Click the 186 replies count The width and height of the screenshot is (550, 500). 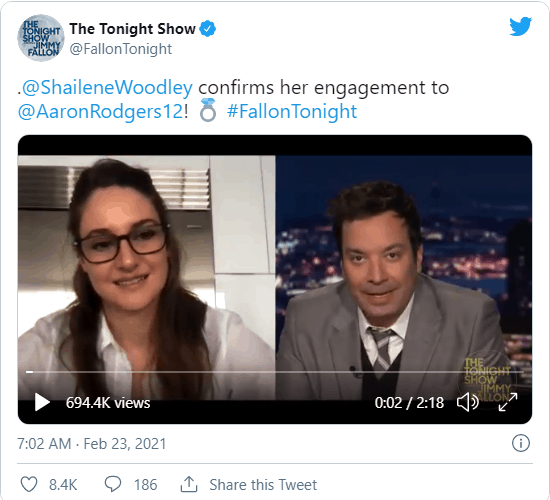click(x=146, y=485)
